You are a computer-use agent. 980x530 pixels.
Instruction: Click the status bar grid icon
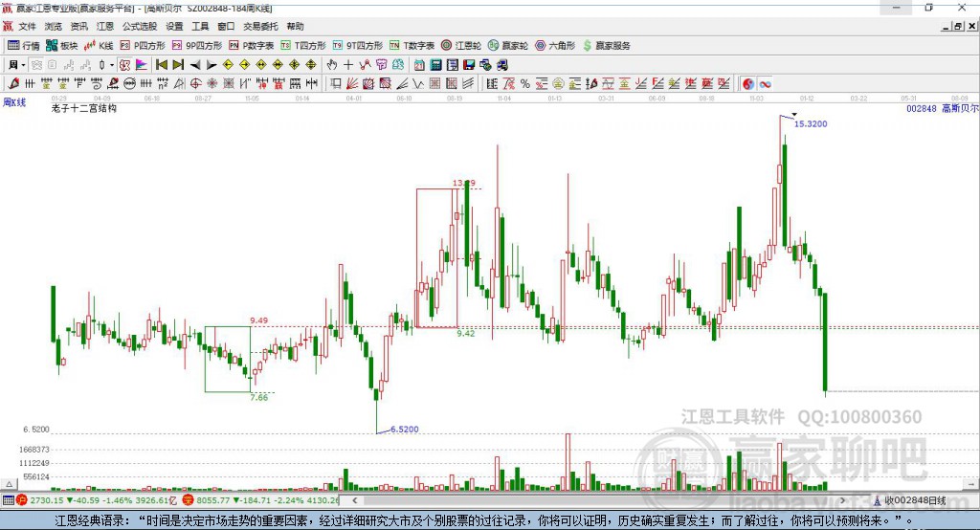tap(8, 500)
